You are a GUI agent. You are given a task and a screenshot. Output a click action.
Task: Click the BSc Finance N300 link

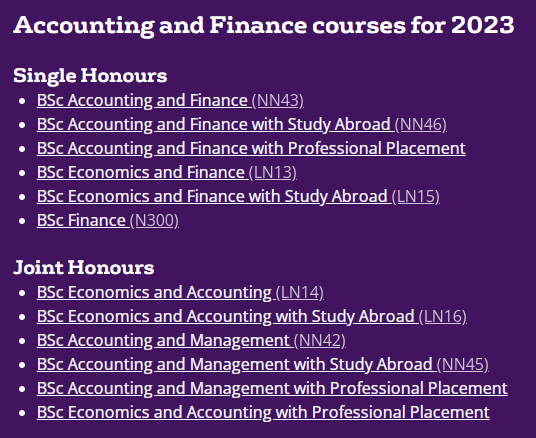[x=108, y=221]
